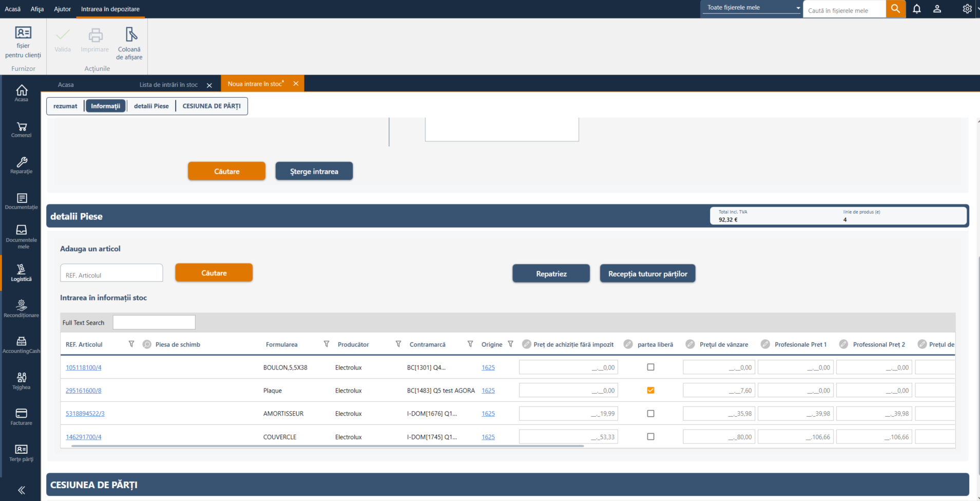Viewport: 980px width, 501px height.
Task: Open Documentele mele in the sidebar
Action: click(22, 236)
